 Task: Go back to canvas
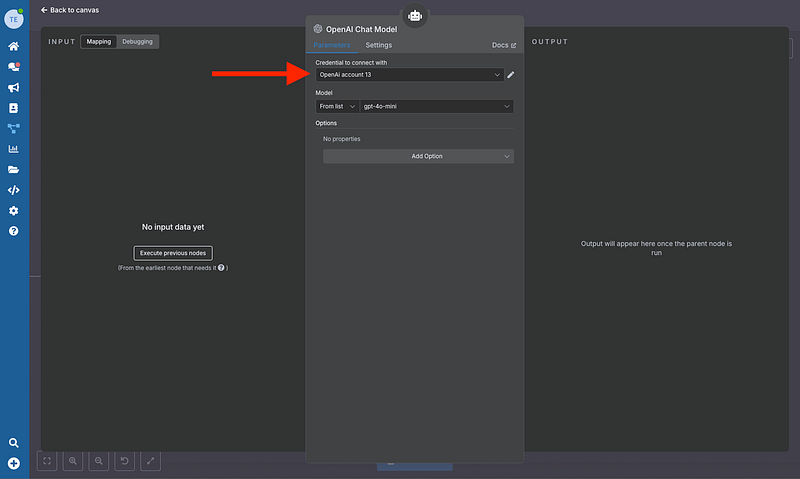click(70, 10)
